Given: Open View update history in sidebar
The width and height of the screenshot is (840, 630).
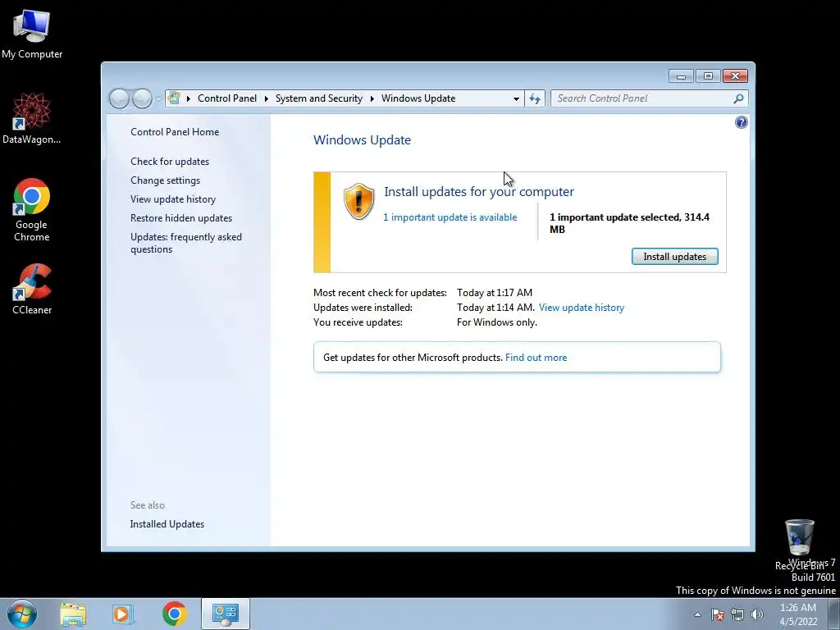Looking at the screenshot, I should pos(173,199).
